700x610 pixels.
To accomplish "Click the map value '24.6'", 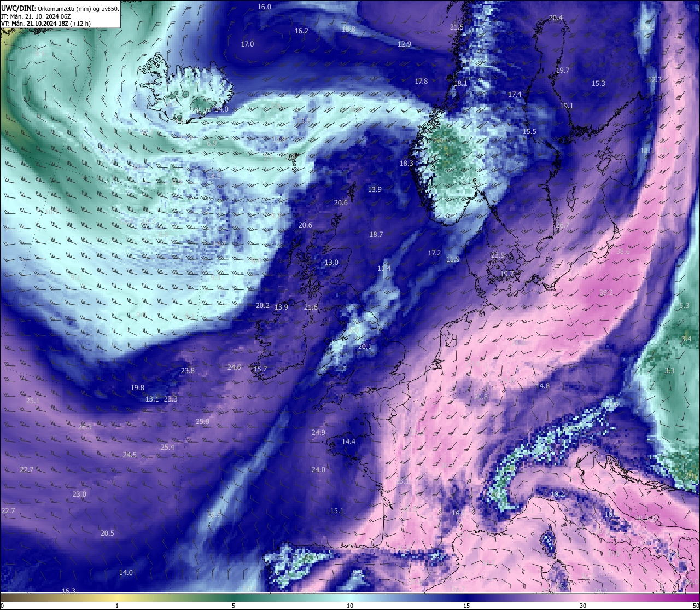I will click(234, 367).
